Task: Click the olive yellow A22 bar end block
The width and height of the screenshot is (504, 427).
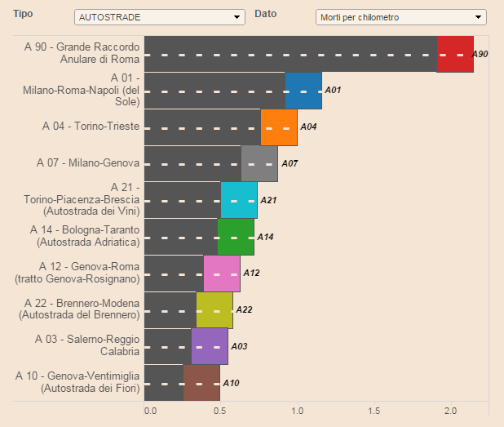Action: [214, 310]
